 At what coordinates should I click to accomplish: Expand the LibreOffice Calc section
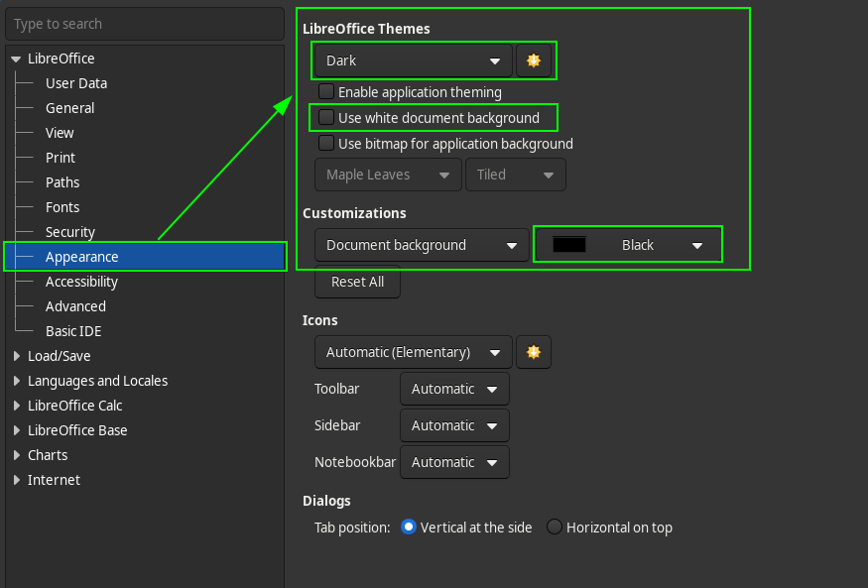point(16,406)
